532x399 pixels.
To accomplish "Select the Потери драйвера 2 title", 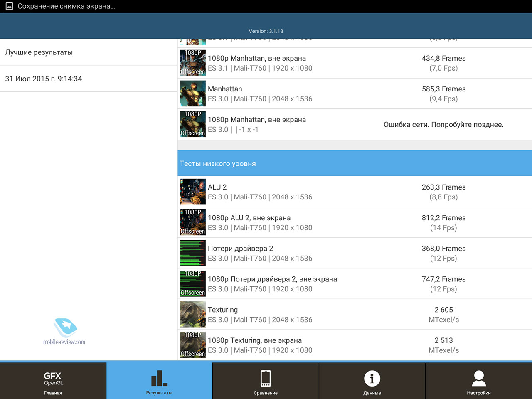I will [240, 249].
